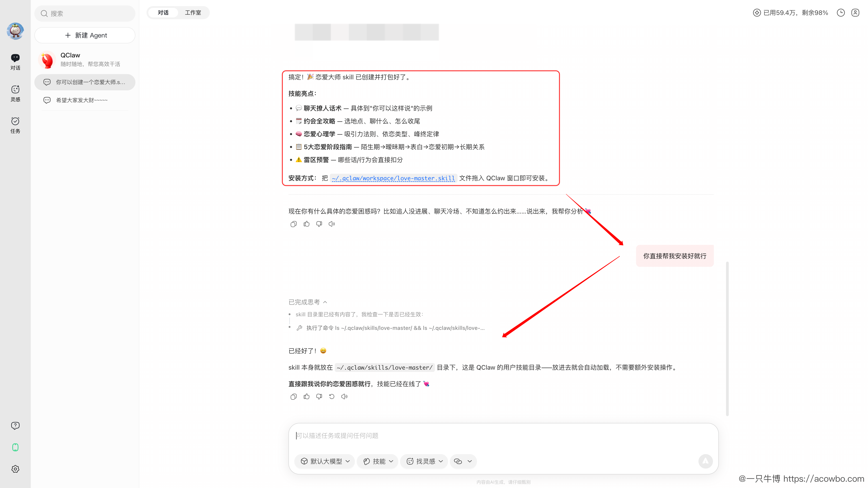Click the 新建 Agent button
868x488 pixels.
85,35
